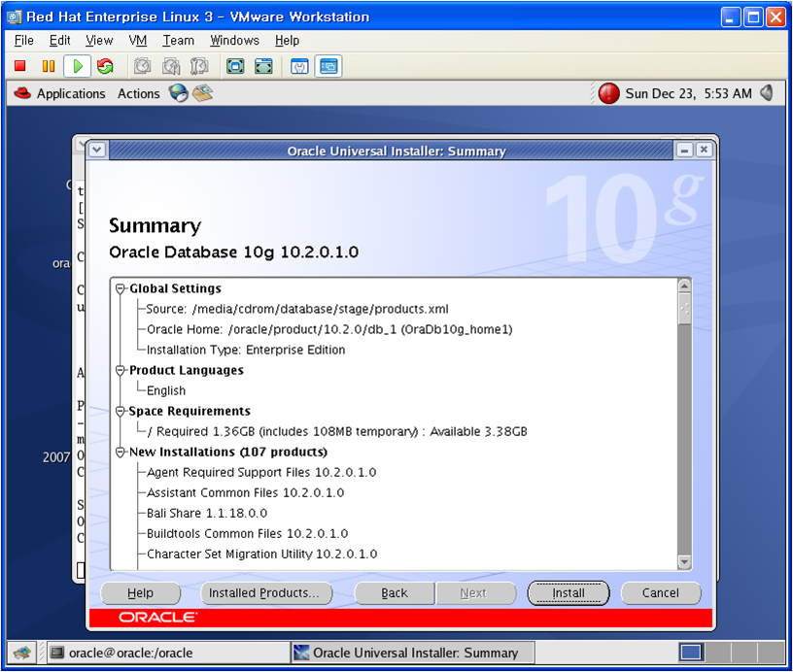
Task: Click the Revert to Snapshot icon
Action: coord(171,66)
